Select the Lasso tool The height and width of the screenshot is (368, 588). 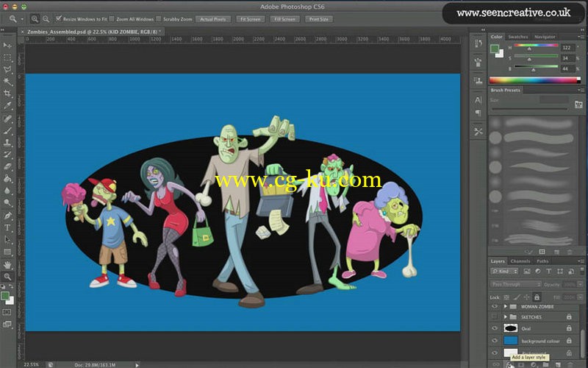pyautogui.click(x=7, y=69)
